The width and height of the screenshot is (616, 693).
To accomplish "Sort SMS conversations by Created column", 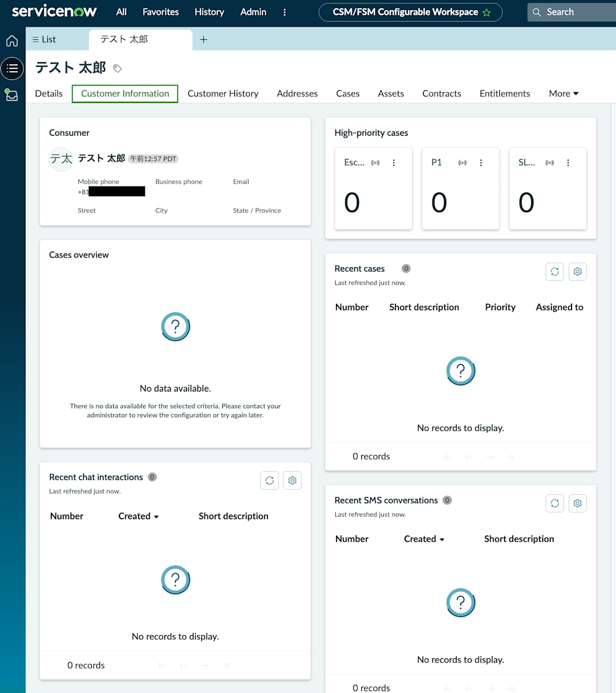I will (x=424, y=539).
